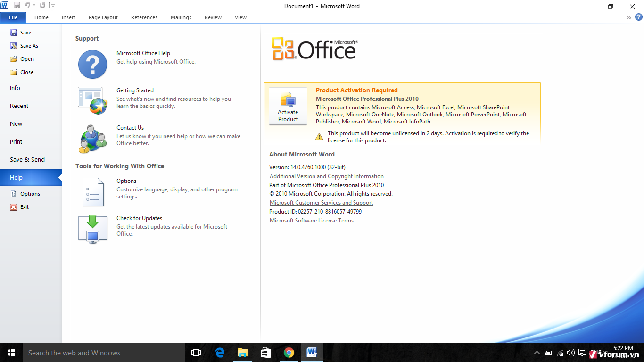Screen dimensions: 644x362
Task: Click the Windows Start button
Action: (11, 353)
